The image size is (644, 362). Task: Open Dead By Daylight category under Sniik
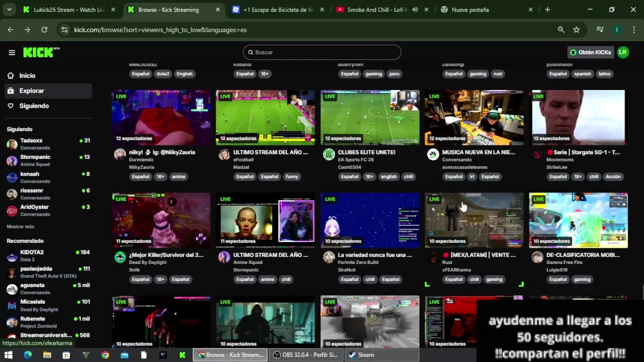point(147,262)
